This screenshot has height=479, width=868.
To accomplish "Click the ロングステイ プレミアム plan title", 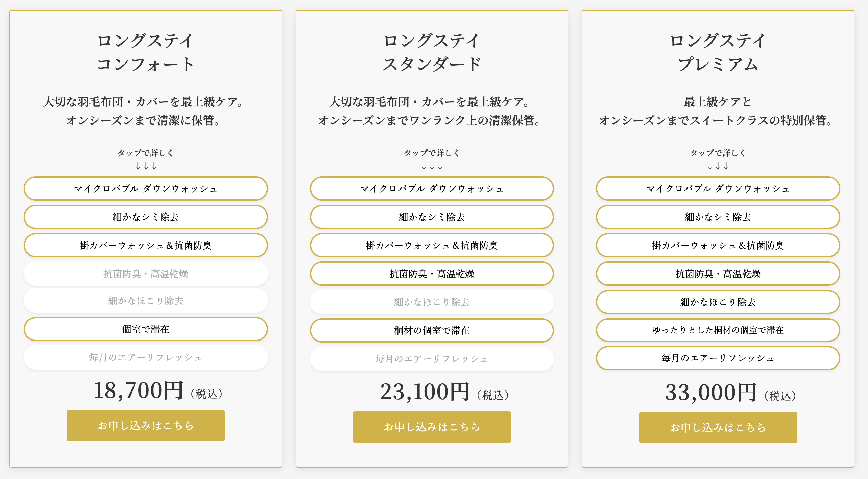I will [718, 52].
